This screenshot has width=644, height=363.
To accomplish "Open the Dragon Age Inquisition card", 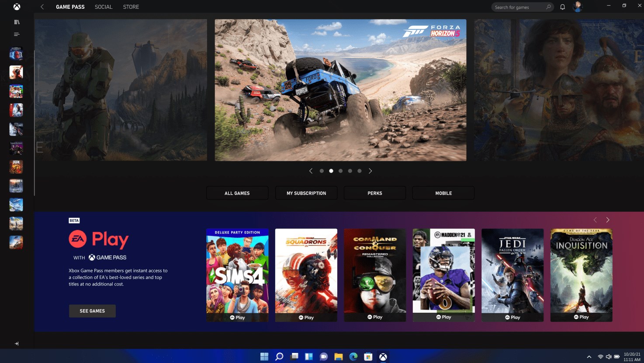I will point(581,275).
